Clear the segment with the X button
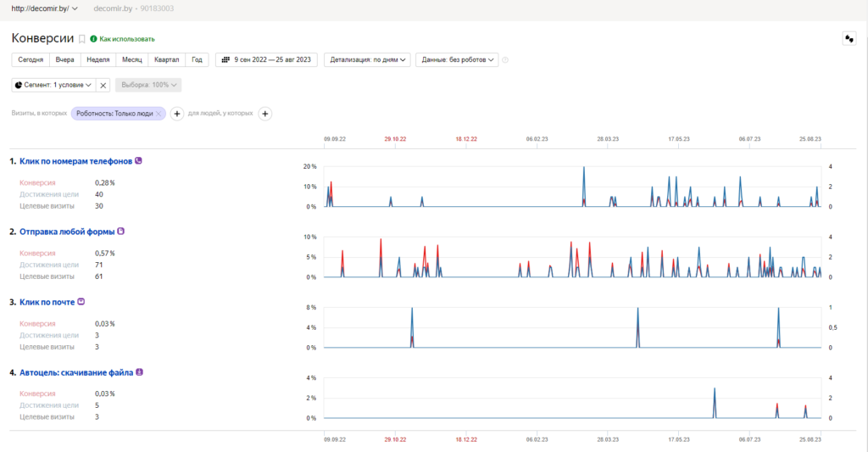This screenshot has width=868, height=452. (103, 86)
